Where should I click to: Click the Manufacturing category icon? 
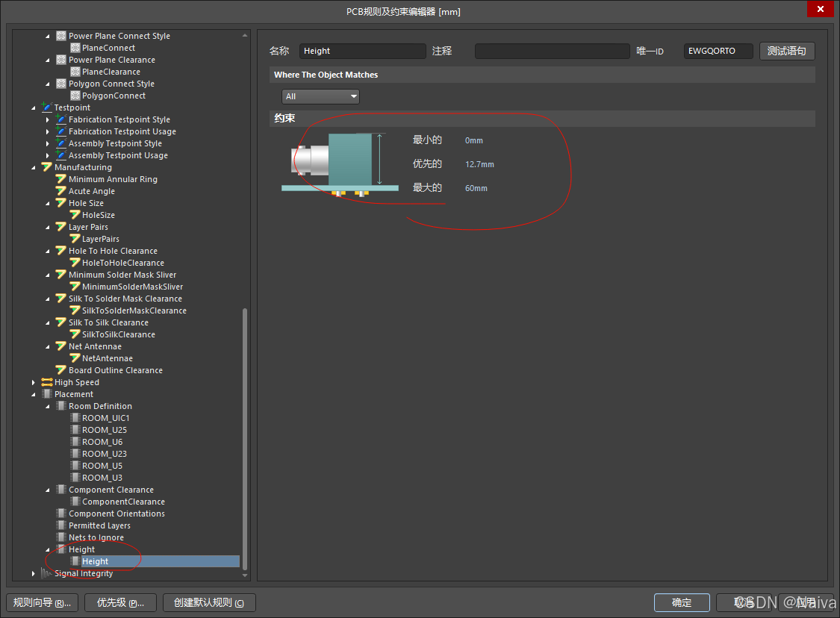(47, 167)
